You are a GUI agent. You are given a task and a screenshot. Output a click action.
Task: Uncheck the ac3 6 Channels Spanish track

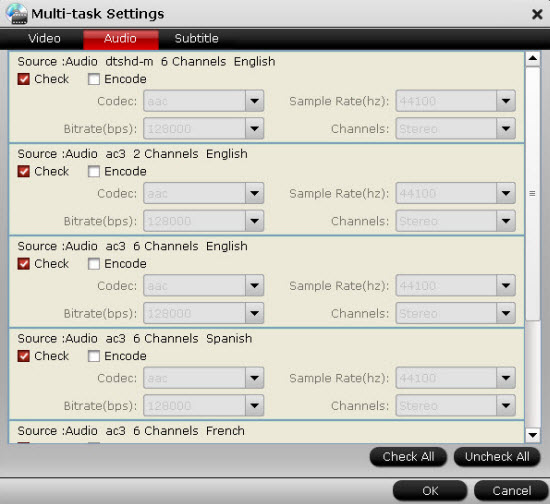(x=24, y=356)
